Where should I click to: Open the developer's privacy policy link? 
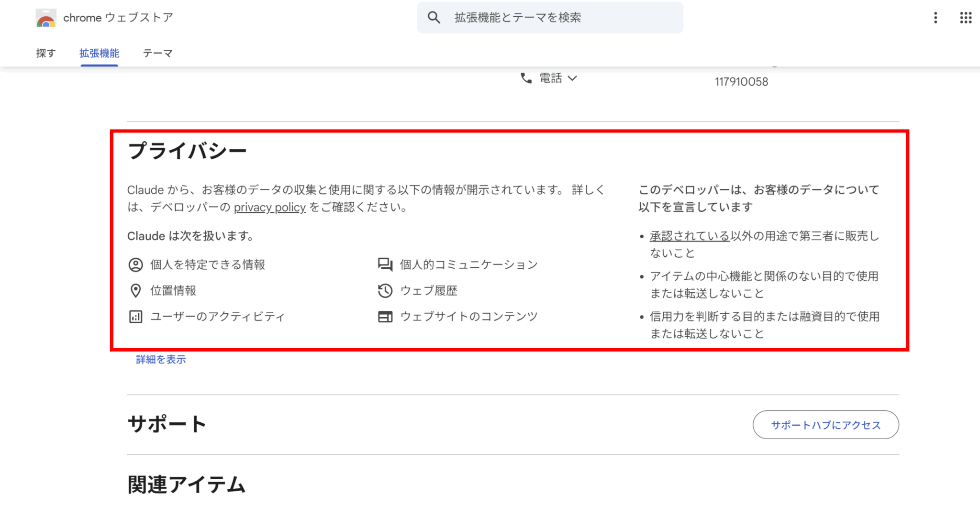point(269,207)
